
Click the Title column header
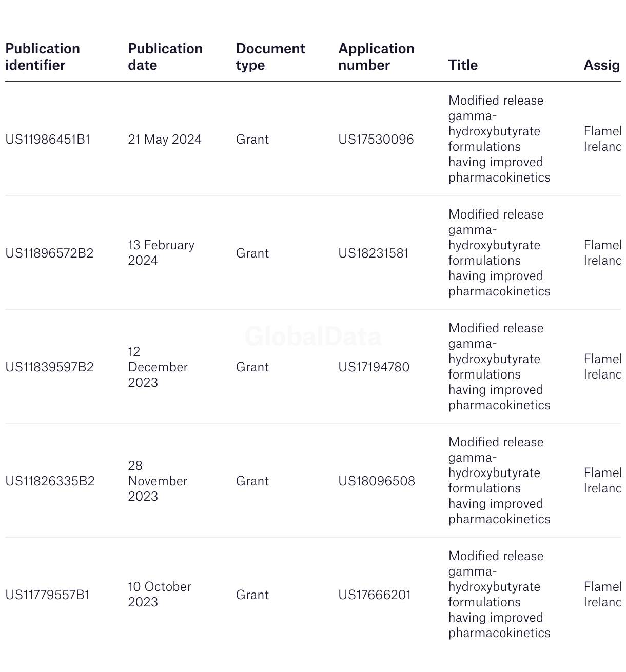coord(463,65)
